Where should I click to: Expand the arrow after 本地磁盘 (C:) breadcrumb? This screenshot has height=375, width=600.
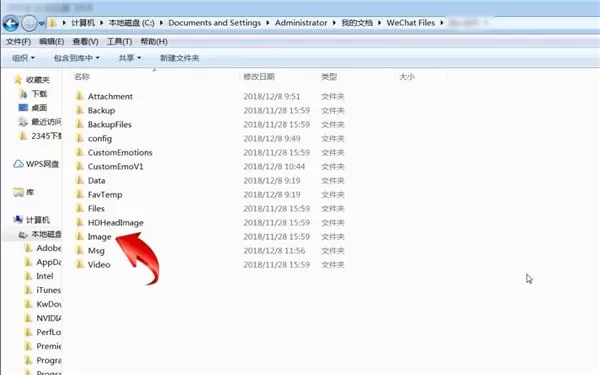click(161, 23)
